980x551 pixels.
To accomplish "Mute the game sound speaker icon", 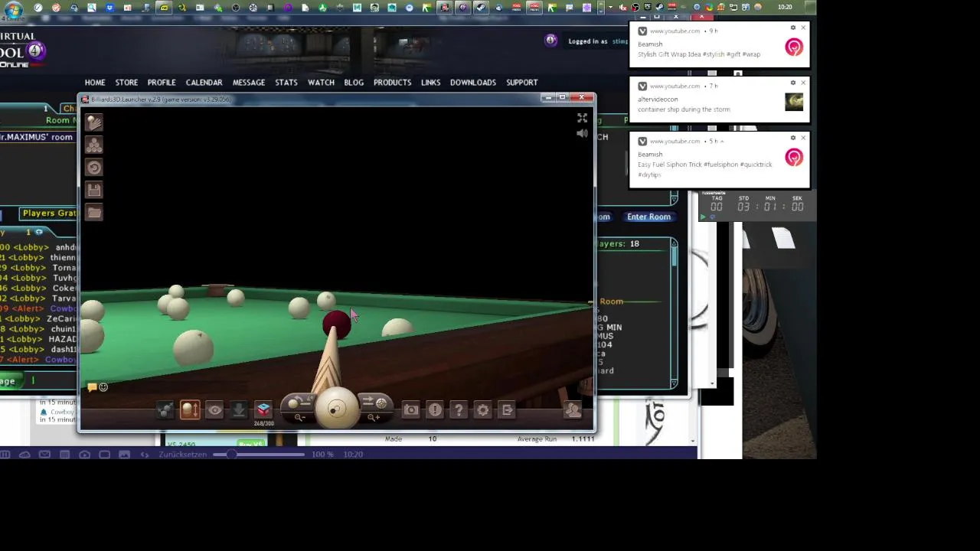I will (x=582, y=134).
